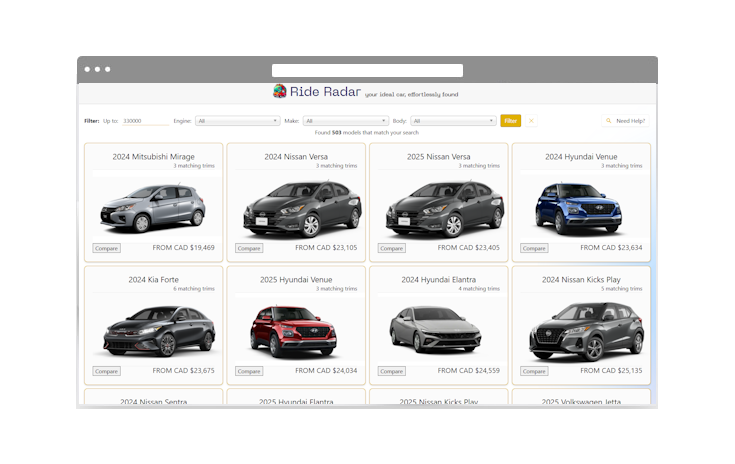Click the 2024 Mitsubishi Mirage title
This screenshot has width=735, height=464.
(x=153, y=157)
